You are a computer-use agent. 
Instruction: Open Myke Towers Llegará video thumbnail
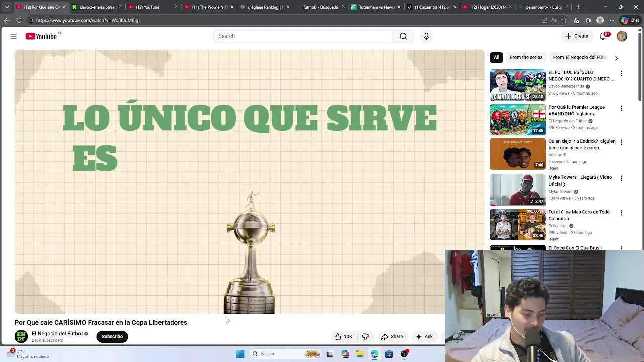518,190
